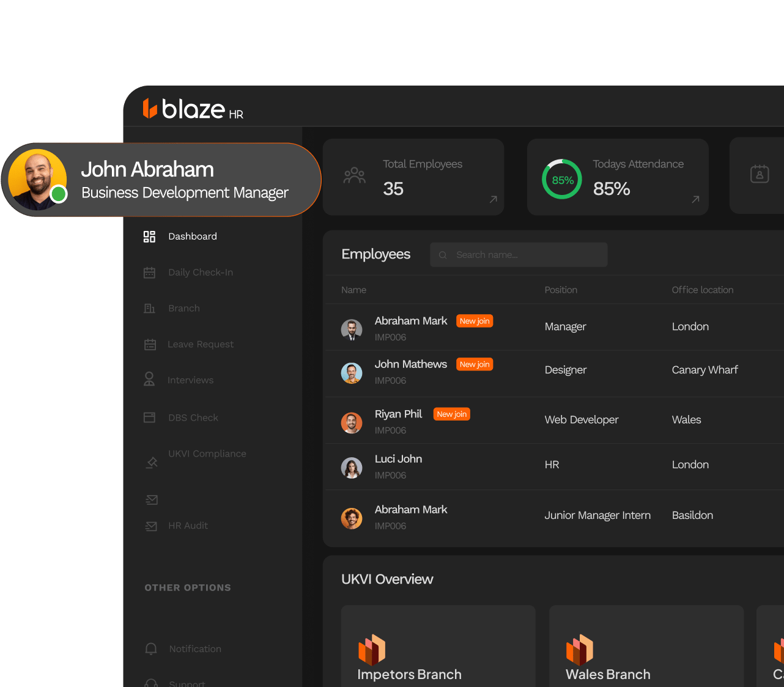Click John Abraham's green status indicator
This screenshot has width=784, height=687.
coord(59,195)
